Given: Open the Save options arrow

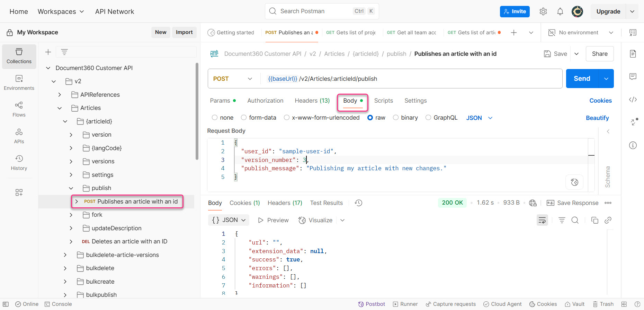Looking at the screenshot, I should [576, 54].
